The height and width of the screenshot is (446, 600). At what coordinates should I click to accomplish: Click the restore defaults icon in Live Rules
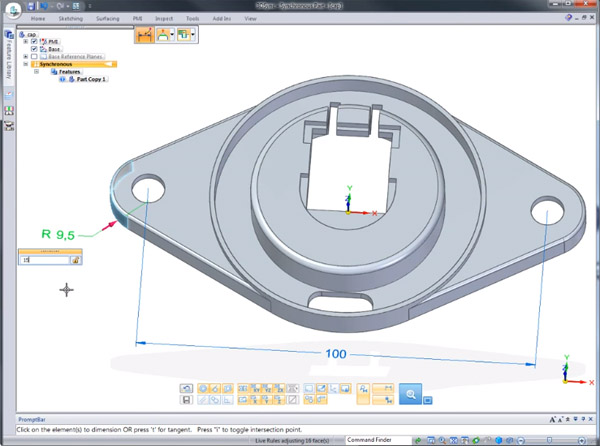186,388
